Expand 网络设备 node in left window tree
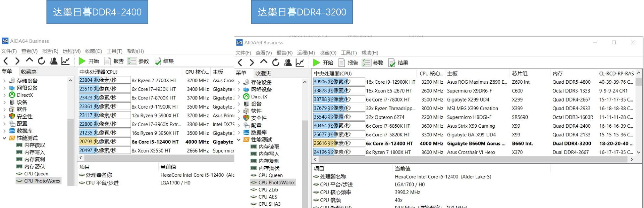The width and height of the screenshot is (644, 208). [4, 88]
